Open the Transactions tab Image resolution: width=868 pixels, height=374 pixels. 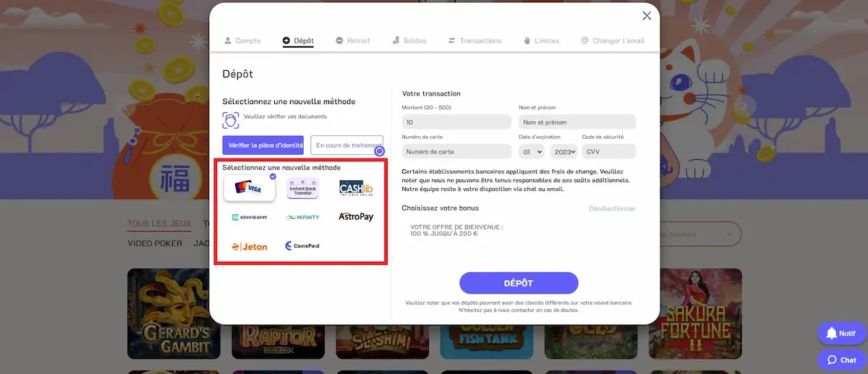pyautogui.click(x=475, y=41)
